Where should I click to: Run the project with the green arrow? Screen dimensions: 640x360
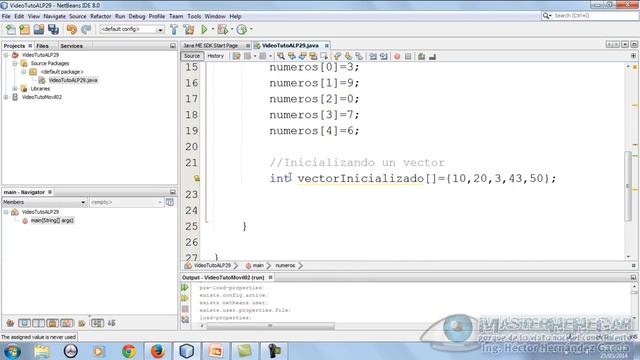coord(204,29)
